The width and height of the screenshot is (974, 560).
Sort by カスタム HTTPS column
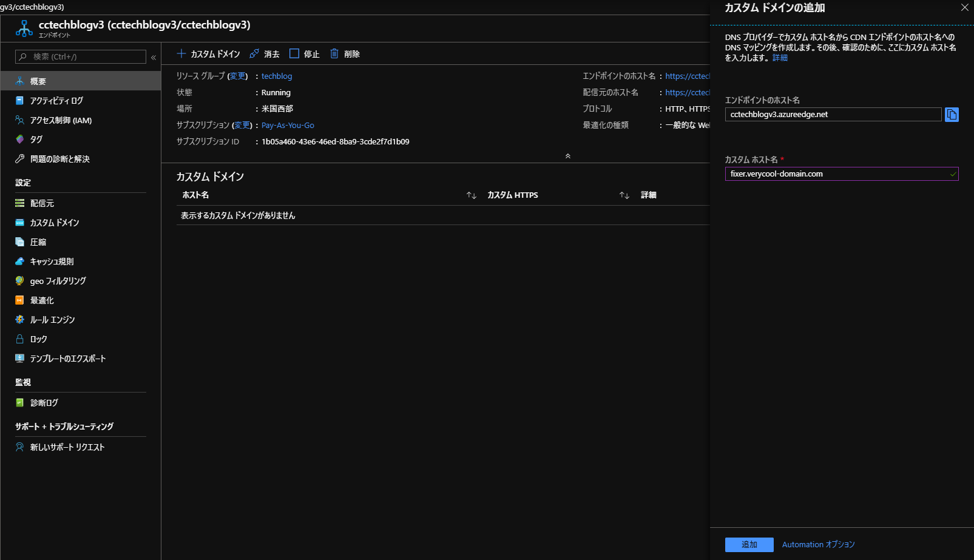coord(624,195)
